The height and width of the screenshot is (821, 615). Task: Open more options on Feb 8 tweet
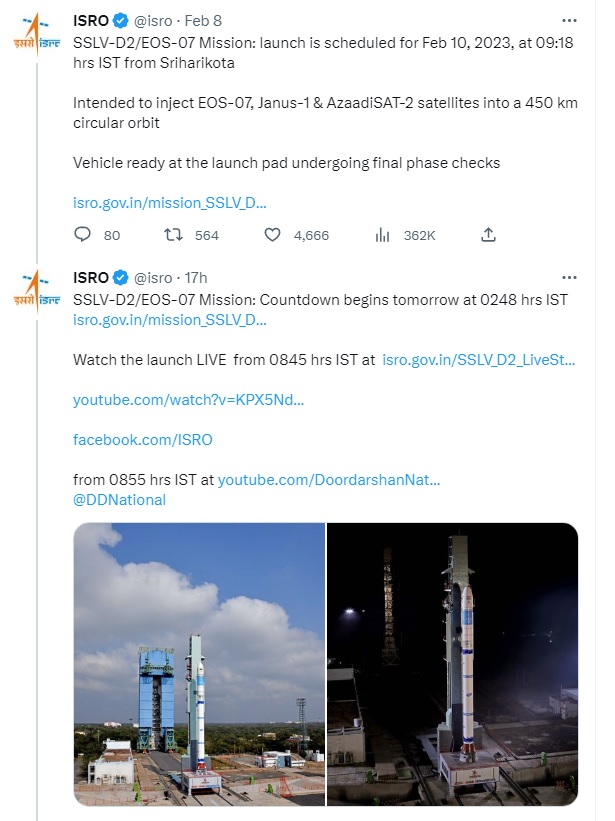tap(569, 20)
